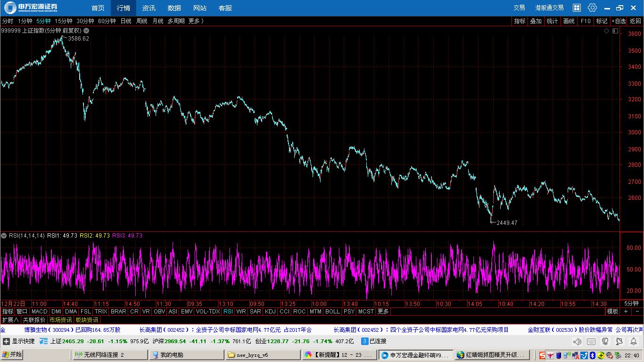The height and width of the screenshot is (362, 644).
Task: Click the blue list icon before 上证
Action: [43, 341]
